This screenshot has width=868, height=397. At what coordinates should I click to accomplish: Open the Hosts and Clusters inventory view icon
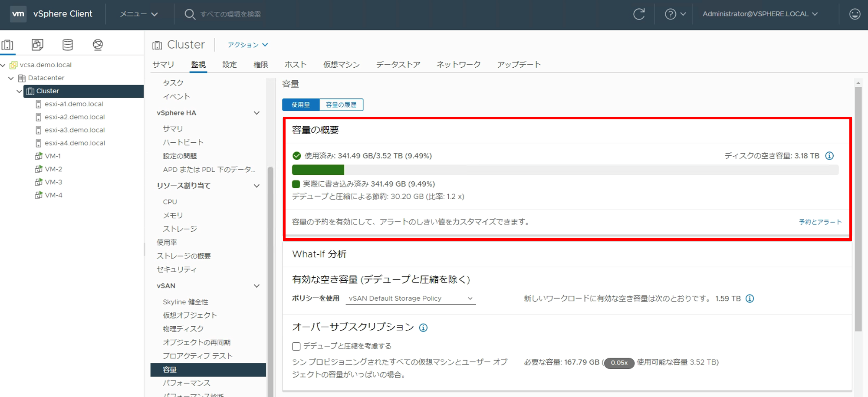coord(7,45)
